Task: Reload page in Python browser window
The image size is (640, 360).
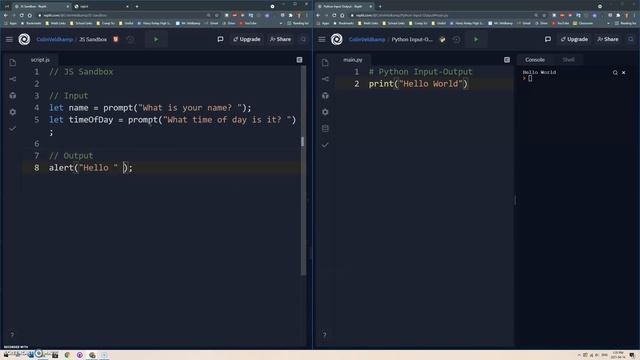Action: point(334,15)
